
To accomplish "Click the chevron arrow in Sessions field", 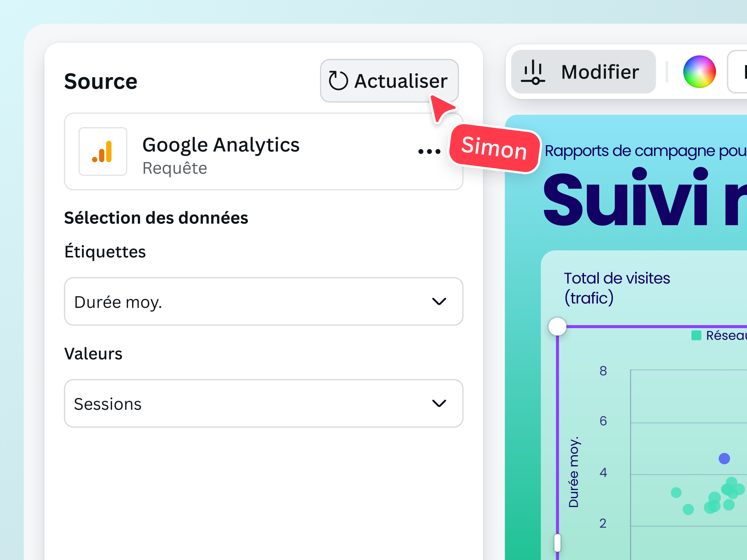I will pyautogui.click(x=439, y=403).
